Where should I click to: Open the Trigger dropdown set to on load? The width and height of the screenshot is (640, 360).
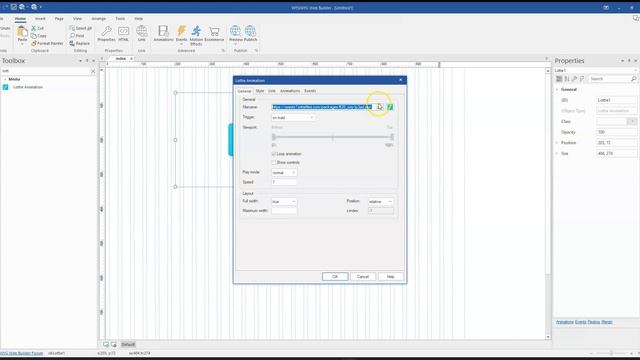tap(293, 118)
